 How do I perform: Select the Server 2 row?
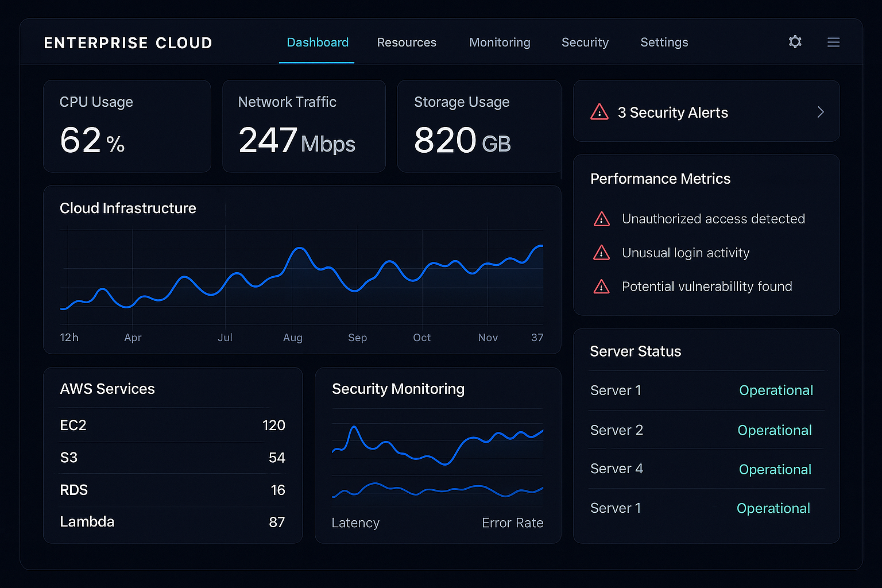point(706,430)
